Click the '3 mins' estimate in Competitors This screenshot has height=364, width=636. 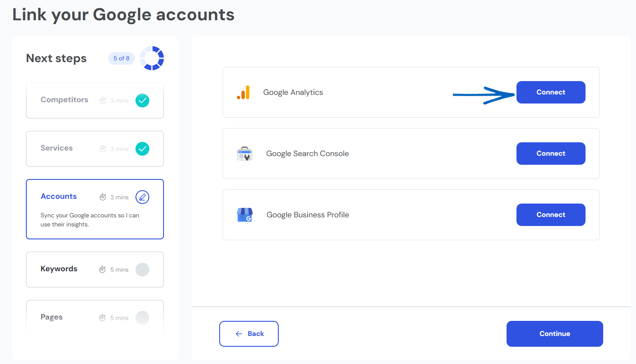click(x=120, y=100)
